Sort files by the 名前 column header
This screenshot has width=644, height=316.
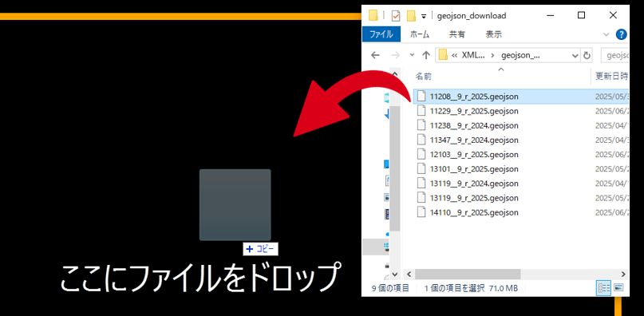(x=424, y=76)
